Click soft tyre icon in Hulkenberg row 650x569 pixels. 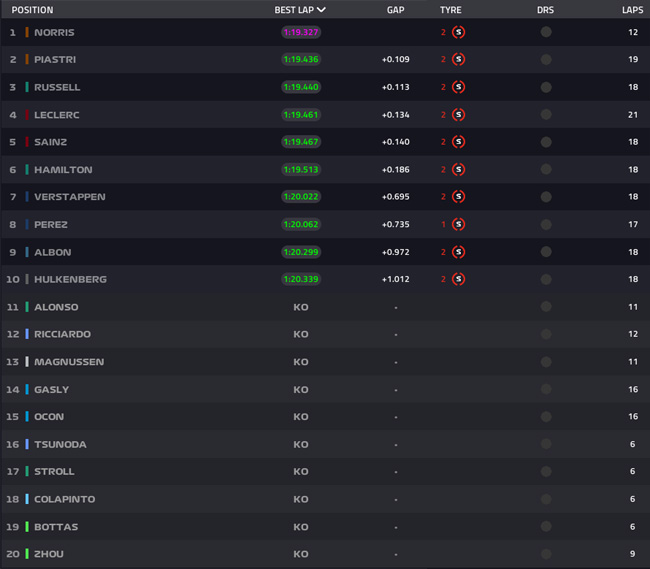[x=458, y=279]
